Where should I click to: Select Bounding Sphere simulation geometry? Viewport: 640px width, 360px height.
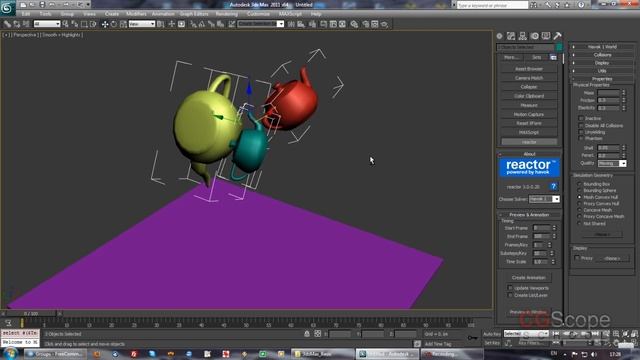pyautogui.click(x=579, y=191)
